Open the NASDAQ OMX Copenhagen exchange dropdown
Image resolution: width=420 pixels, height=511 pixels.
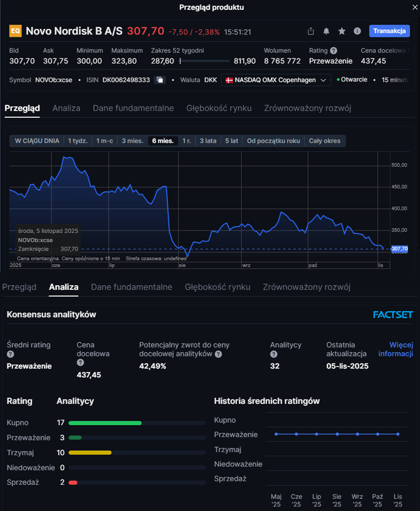(276, 80)
